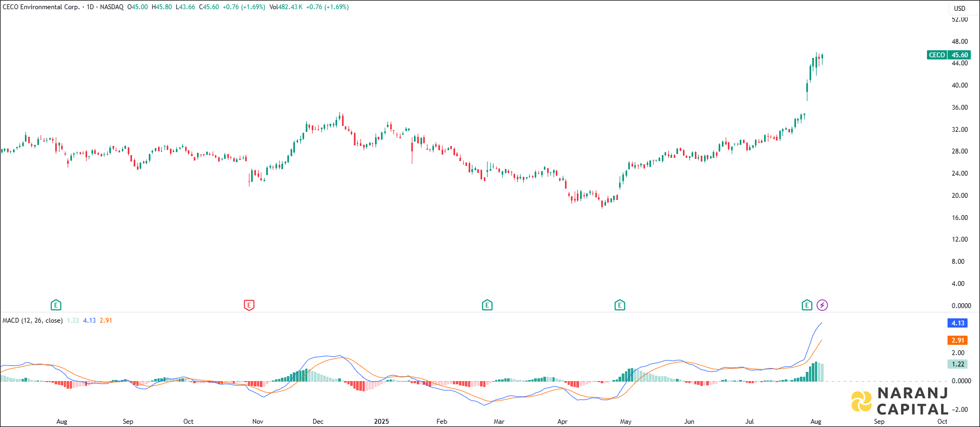Screen dimensions: 980x427
Task: Click the teal 1.22 histogram axis label
Action: tap(958, 364)
